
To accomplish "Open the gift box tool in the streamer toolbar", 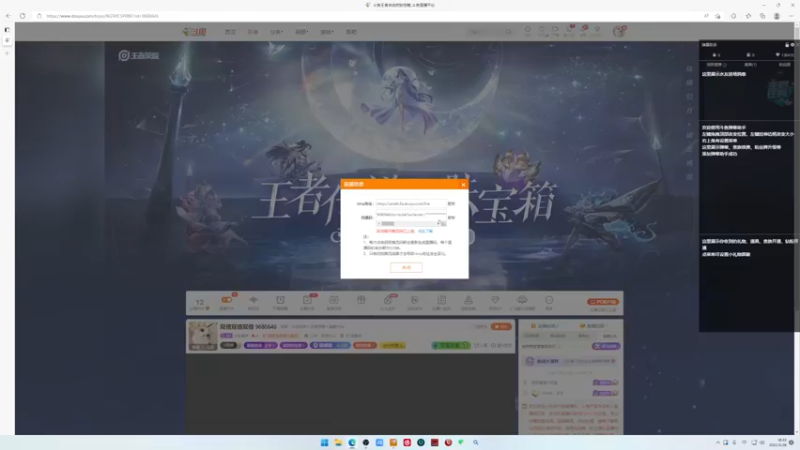I will pyautogui.click(x=361, y=301).
